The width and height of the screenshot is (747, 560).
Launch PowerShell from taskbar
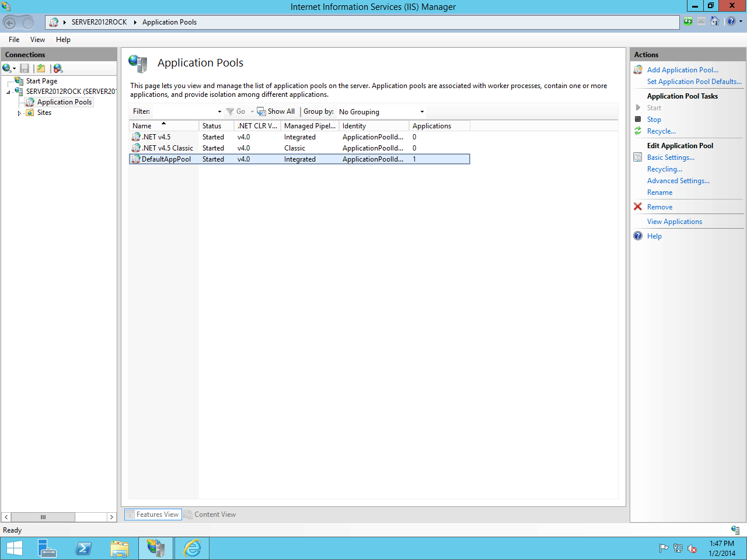[83, 548]
